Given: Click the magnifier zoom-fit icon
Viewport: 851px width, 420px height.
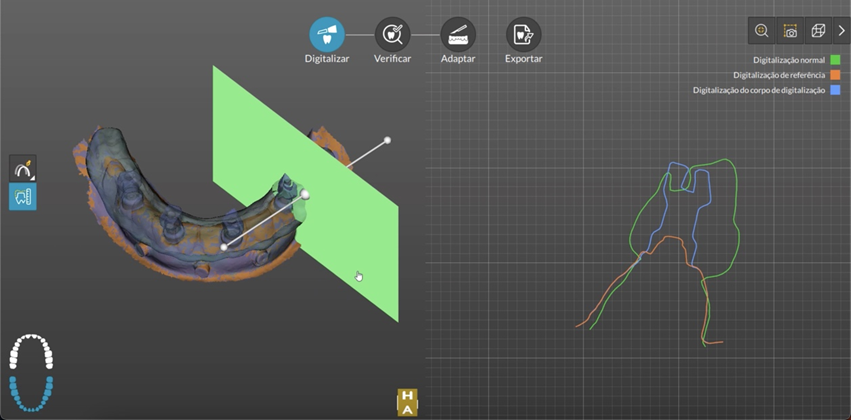Looking at the screenshot, I should tap(762, 31).
